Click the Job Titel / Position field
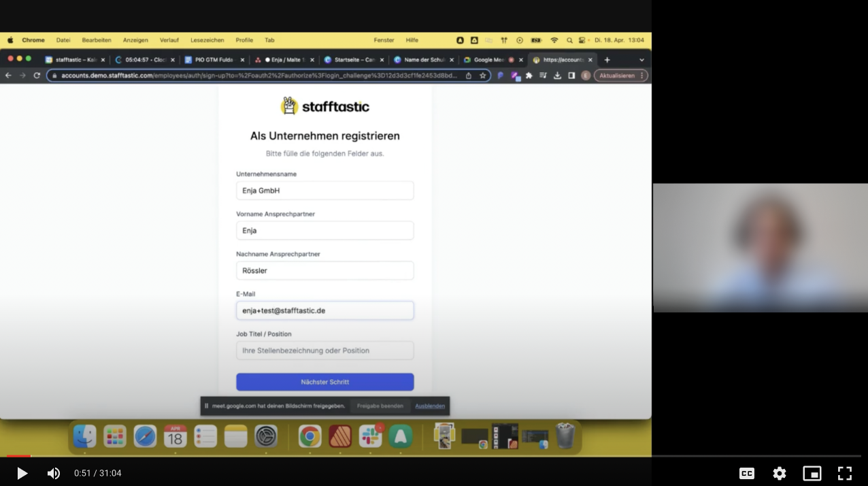The width and height of the screenshot is (868, 486). (x=325, y=351)
